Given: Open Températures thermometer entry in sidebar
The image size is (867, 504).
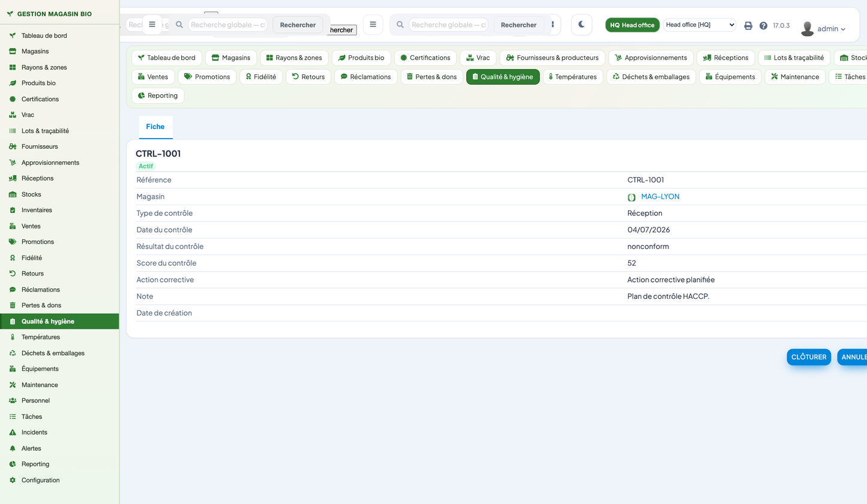Looking at the screenshot, I should tap(59, 337).
